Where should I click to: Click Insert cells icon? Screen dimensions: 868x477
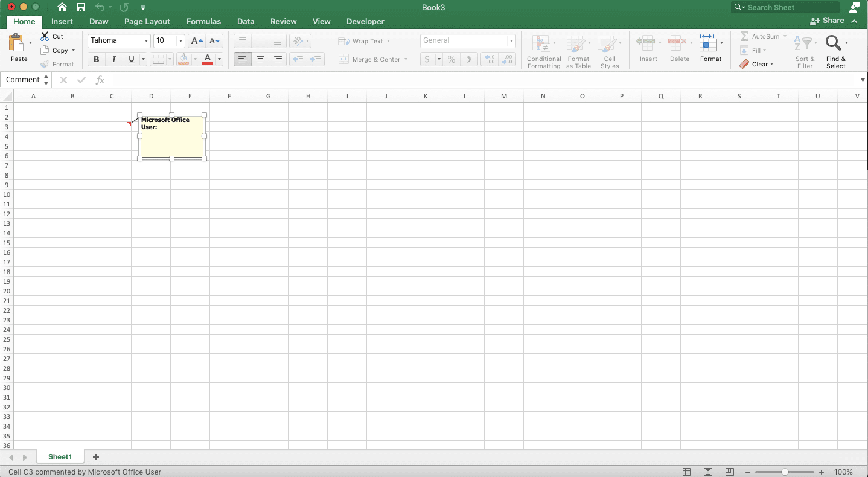coord(646,42)
